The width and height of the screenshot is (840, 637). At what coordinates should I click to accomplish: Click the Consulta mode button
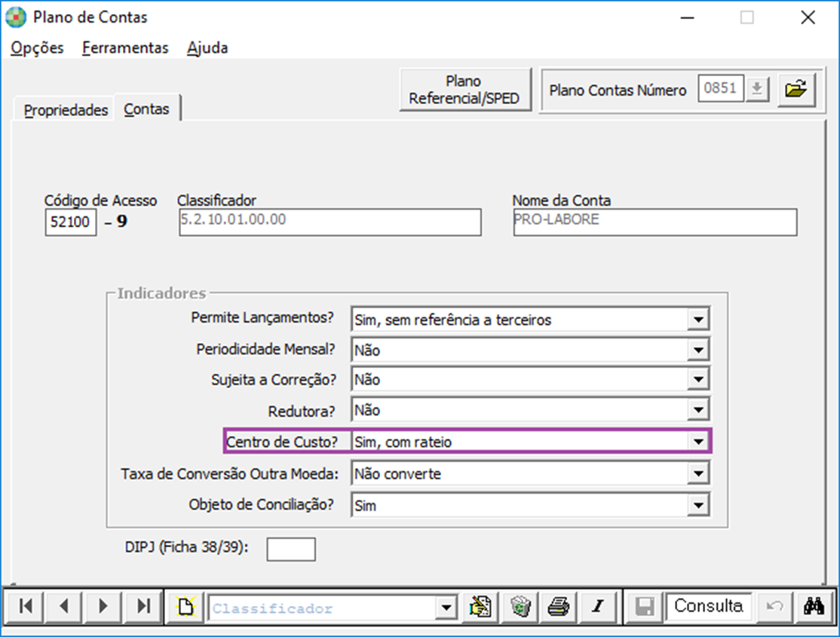click(708, 606)
